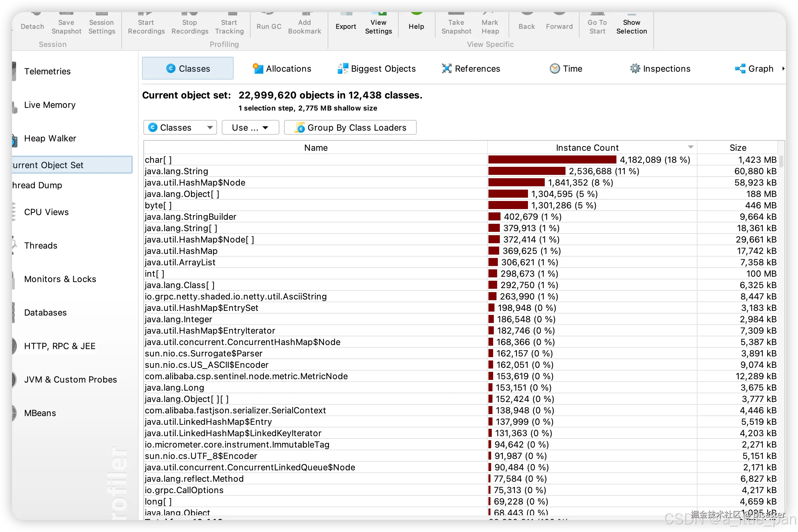Open JVM & Custom Probes section
This screenshot has width=798, height=532.
click(x=71, y=380)
